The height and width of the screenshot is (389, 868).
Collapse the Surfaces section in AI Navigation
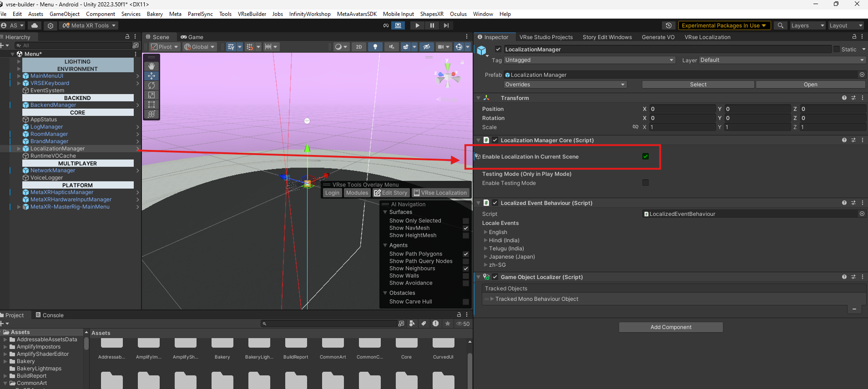(x=385, y=212)
